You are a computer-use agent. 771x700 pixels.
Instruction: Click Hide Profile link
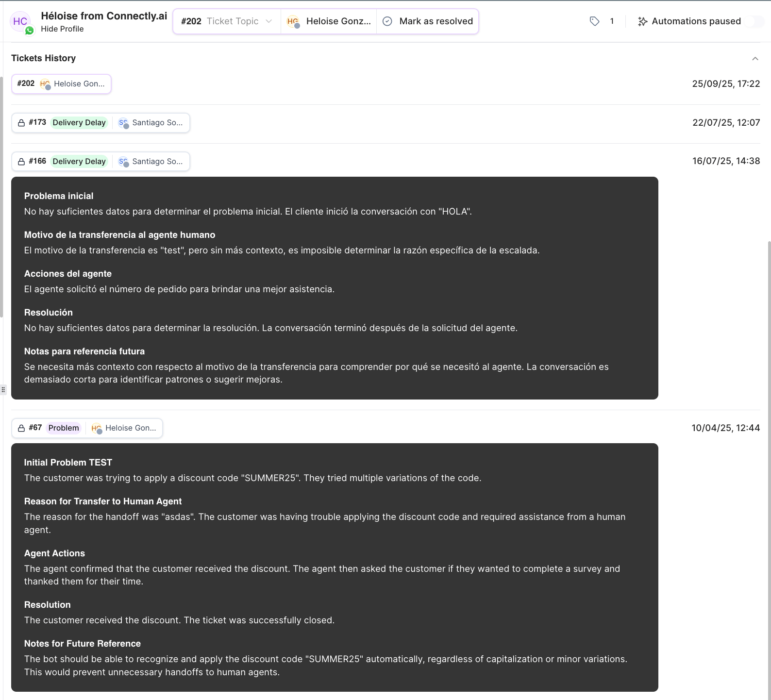[62, 29]
